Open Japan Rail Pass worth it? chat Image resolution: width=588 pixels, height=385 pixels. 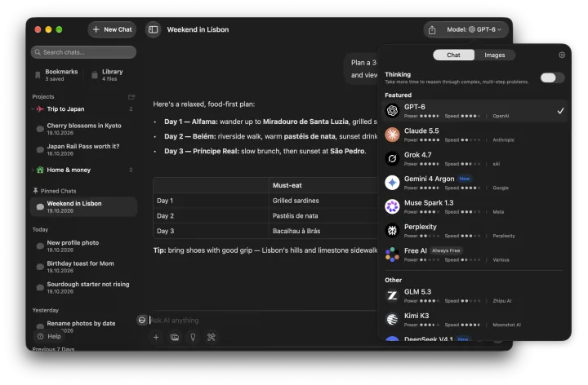click(x=83, y=150)
